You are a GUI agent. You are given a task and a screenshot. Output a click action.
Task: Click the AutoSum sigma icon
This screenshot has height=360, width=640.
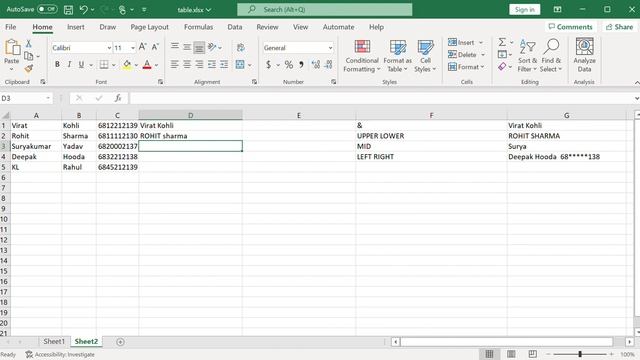tap(502, 42)
